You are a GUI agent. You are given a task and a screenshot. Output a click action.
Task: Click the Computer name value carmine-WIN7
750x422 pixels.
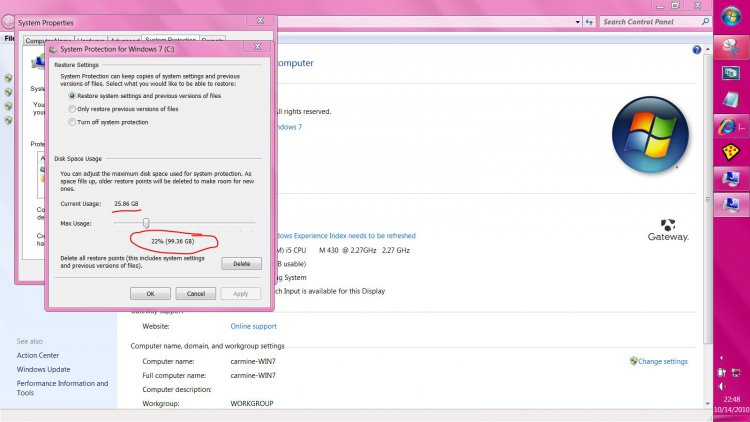253,361
